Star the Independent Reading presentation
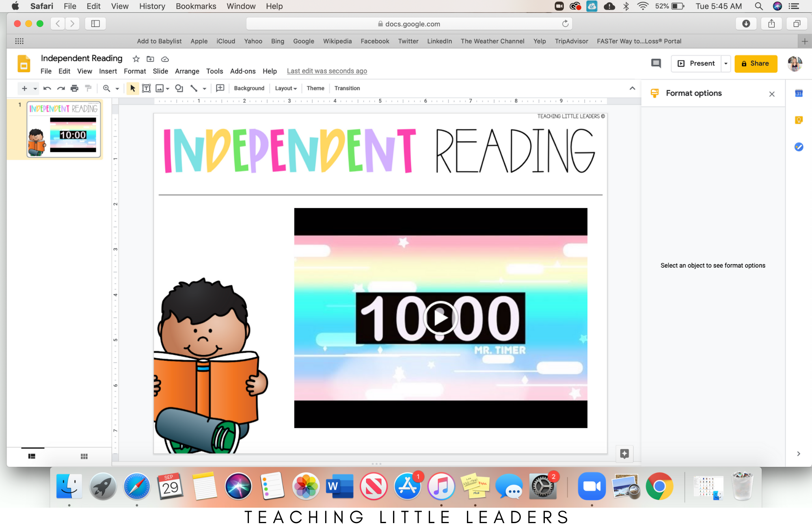812x528 pixels. tap(136, 59)
